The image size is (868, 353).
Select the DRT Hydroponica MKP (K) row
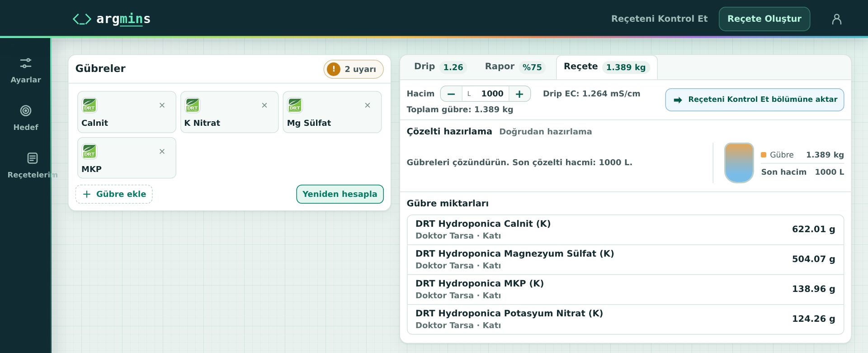(625, 290)
